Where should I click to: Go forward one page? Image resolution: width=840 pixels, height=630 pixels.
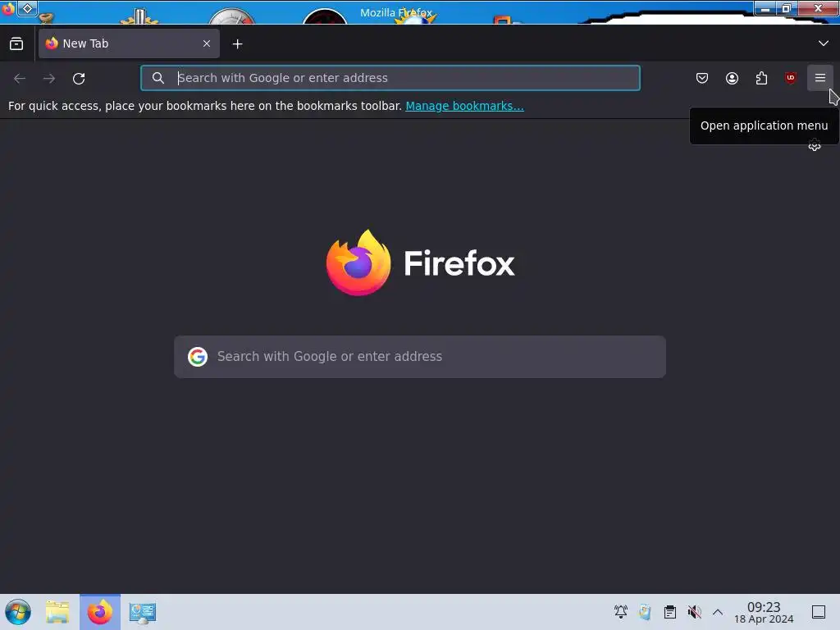(x=49, y=78)
